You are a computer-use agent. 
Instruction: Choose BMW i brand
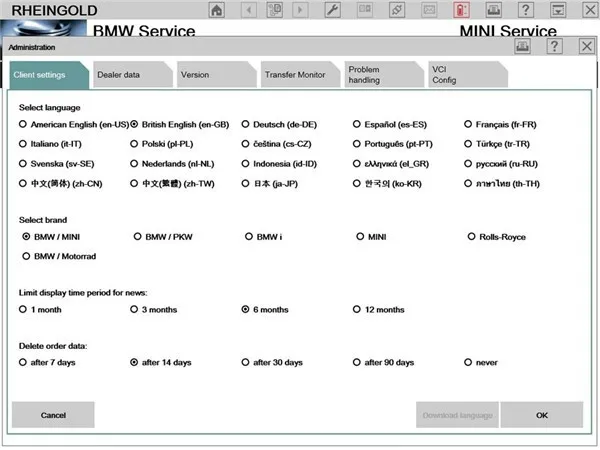[x=264, y=237]
